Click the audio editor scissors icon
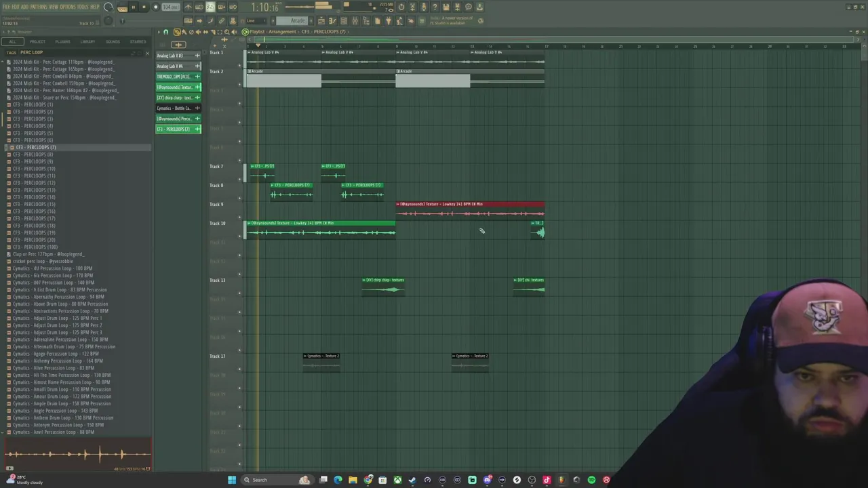 pyautogui.click(x=412, y=7)
